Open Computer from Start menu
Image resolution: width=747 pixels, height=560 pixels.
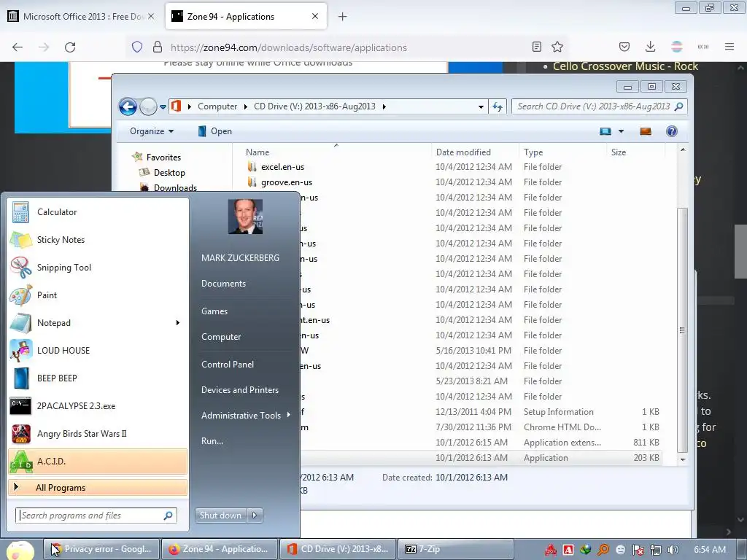[221, 337]
